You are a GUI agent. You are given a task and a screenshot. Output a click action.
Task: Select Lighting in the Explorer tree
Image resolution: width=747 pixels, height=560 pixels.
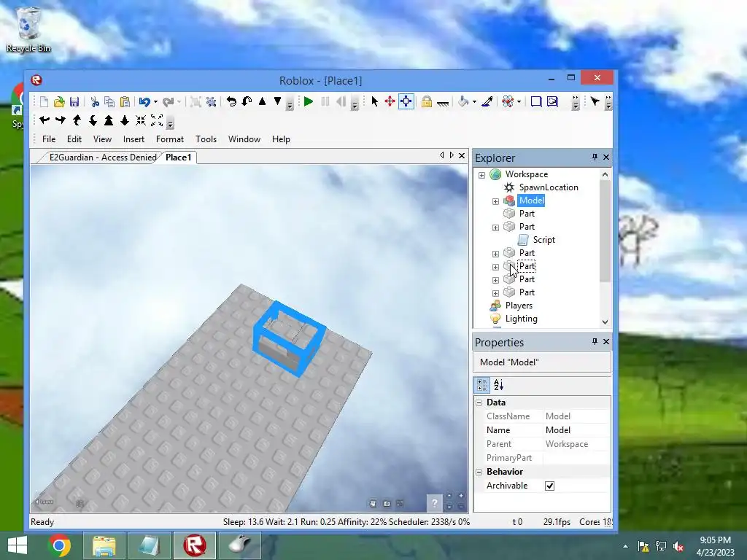(521, 319)
